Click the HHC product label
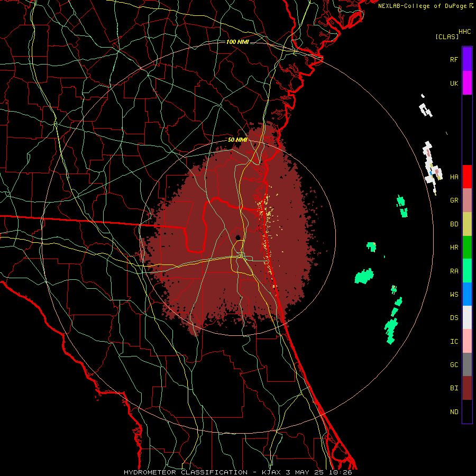The width and height of the screenshot is (476, 476). (x=465, y=32)
